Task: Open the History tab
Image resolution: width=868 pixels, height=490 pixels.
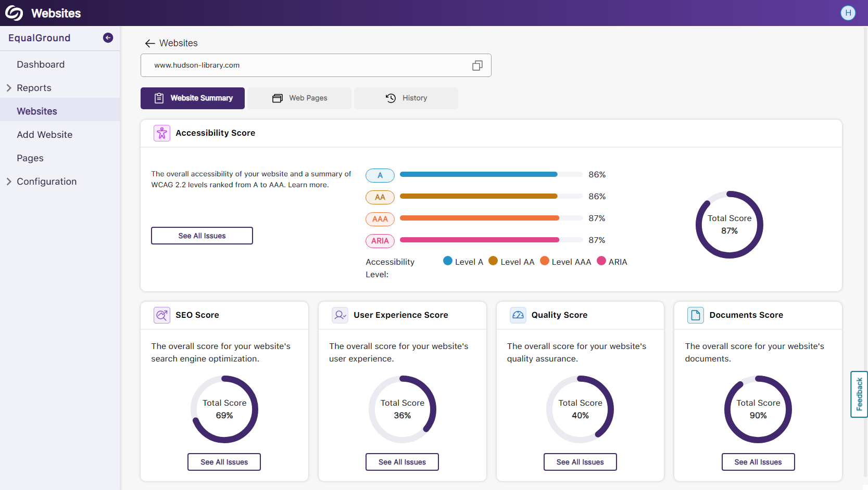Action: (x=406, y=98)
